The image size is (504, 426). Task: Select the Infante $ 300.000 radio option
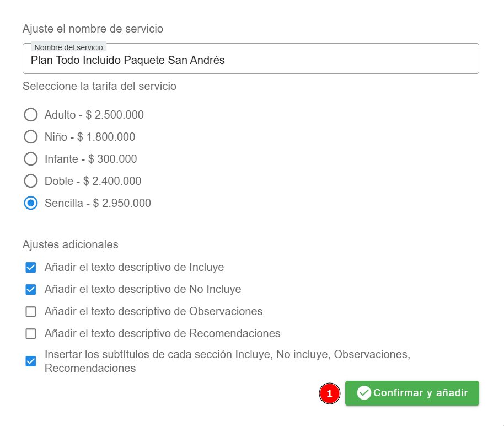pos(31,159)
